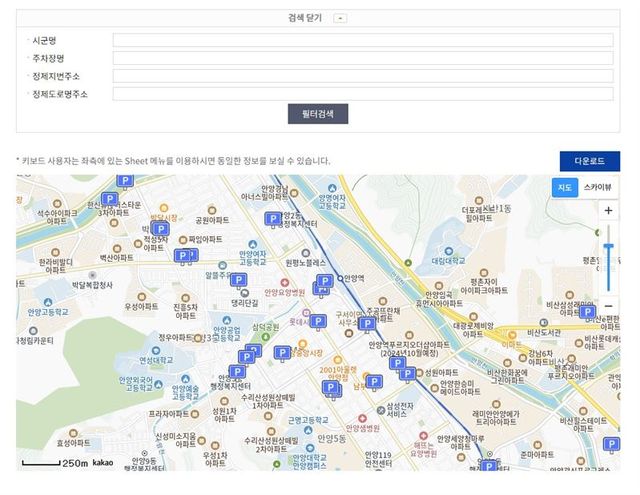The image size is (640, 495).
Task: Click parking marker near 박달시장
Action: pyautogui.click(x=161, y=229)
